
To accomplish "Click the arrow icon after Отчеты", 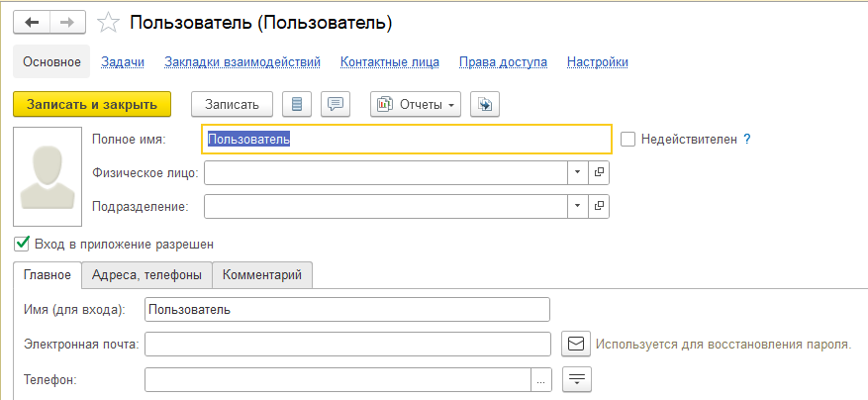I will pos(486,104).
